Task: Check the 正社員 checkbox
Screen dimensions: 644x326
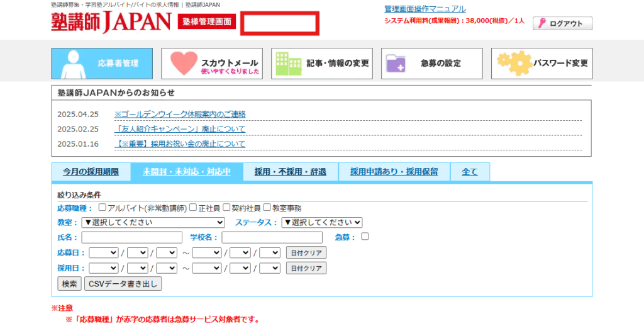Action: (193, 207)
